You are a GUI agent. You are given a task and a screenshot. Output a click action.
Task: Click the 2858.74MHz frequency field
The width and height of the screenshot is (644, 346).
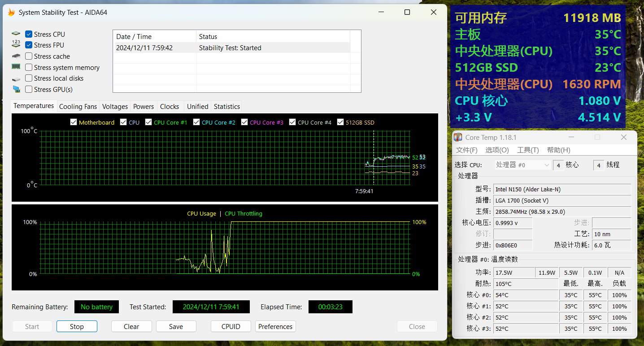562,212
